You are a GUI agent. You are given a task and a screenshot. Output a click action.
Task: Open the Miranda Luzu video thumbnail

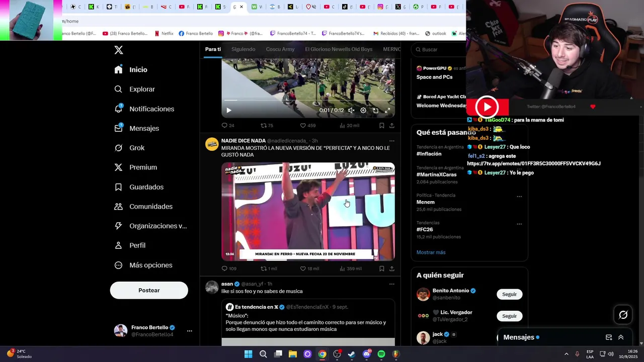(x=308, y=211)
